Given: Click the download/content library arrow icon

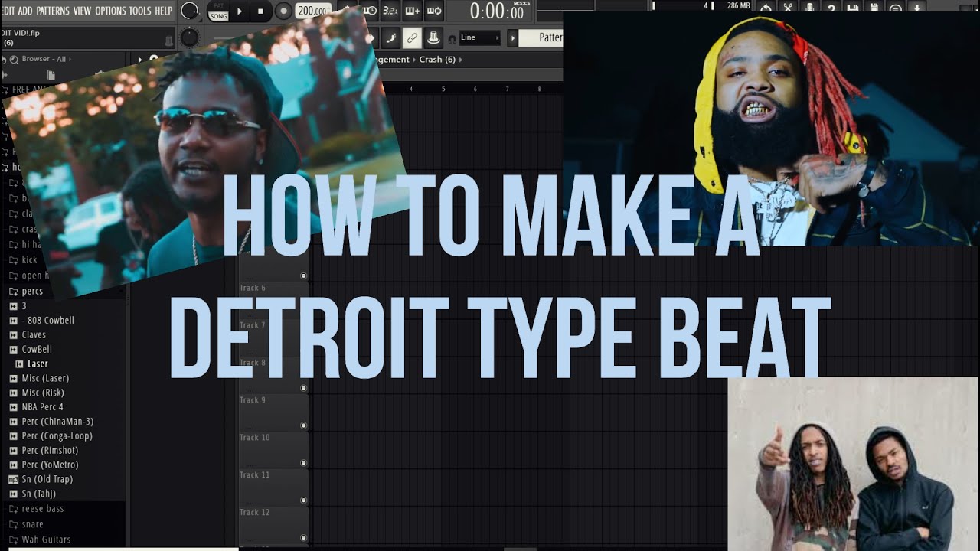Looking at the screenshot, I should [917, 6].
